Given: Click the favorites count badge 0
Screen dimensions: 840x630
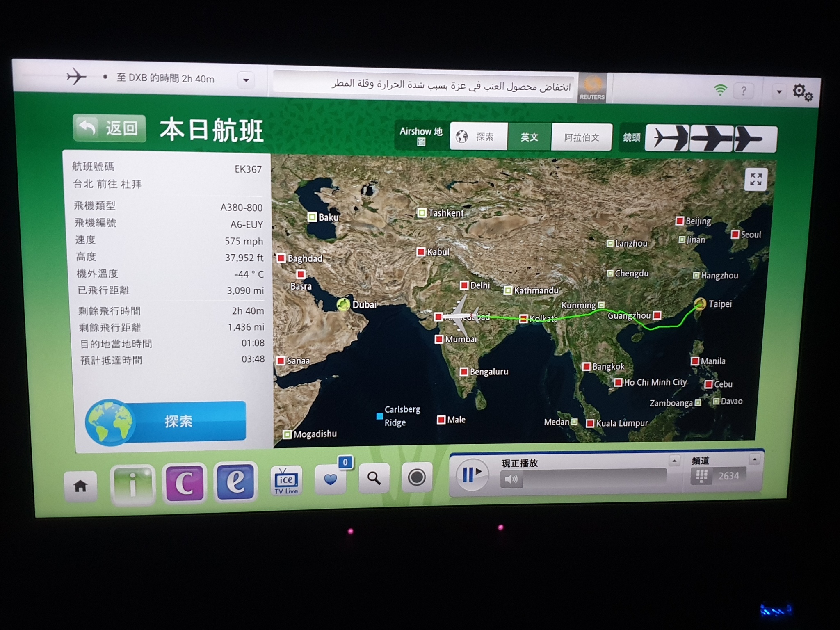Looking at the screenshot, I should click(345, 462).
